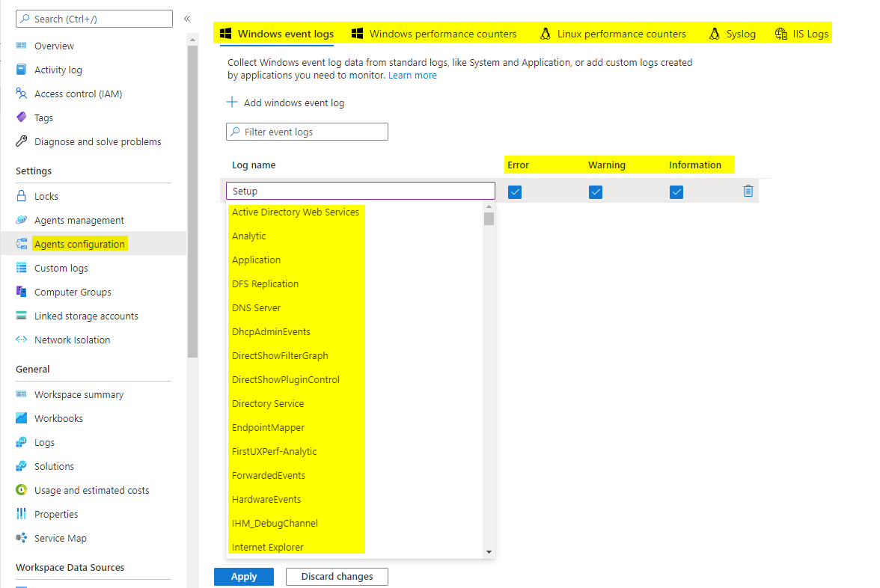
Task: Delete the Setup log row with trash icon
Action: (748, 192)
